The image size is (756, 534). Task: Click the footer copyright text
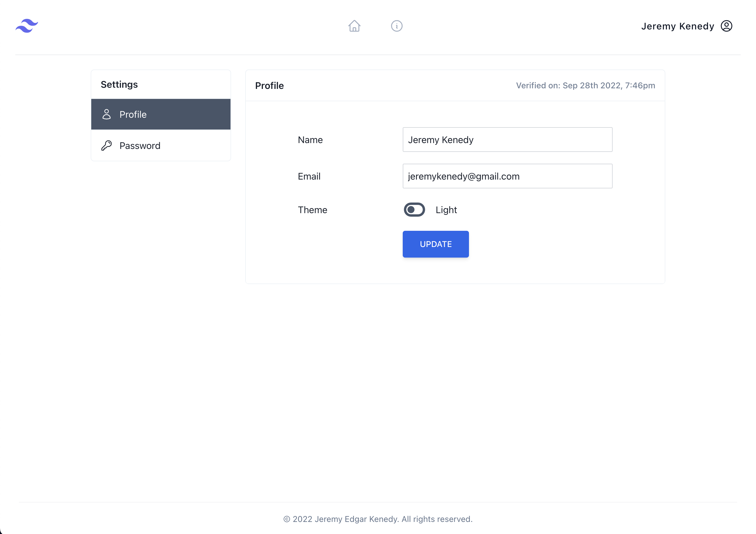(378, 519)
